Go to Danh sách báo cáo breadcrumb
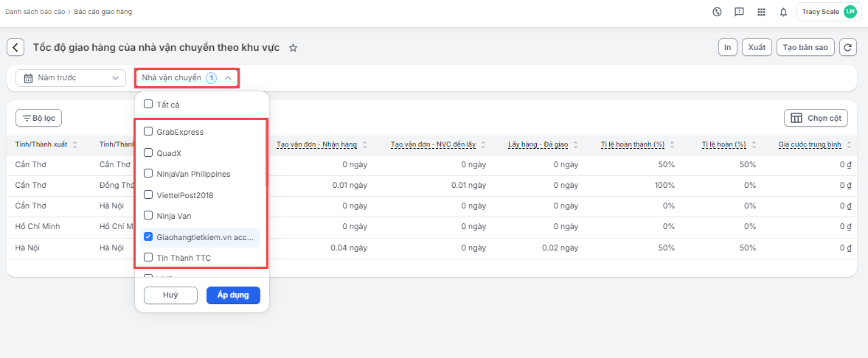 35,13
